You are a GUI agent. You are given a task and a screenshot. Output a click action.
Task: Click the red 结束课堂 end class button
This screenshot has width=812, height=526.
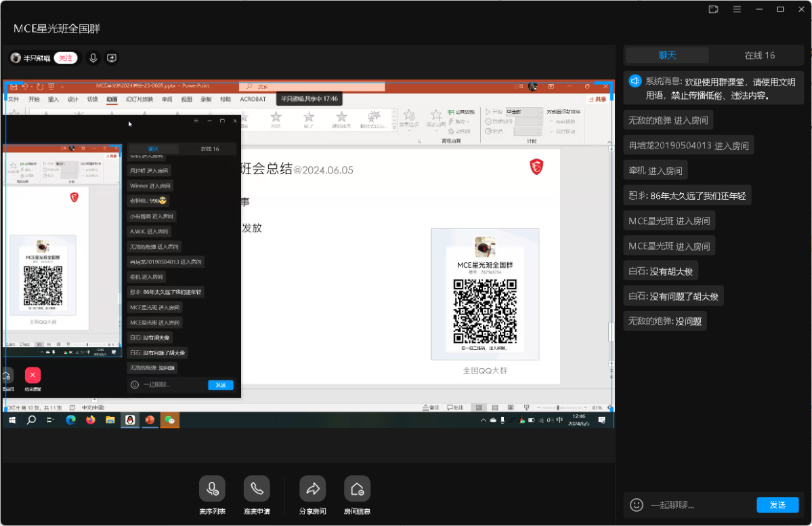(33, 376)
